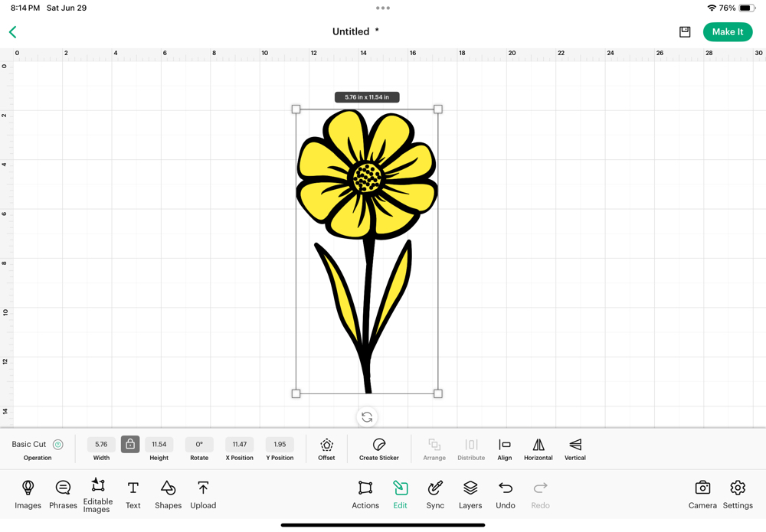Open the Camera tool
The image size is (766, 532).
(x=702, y=495)
